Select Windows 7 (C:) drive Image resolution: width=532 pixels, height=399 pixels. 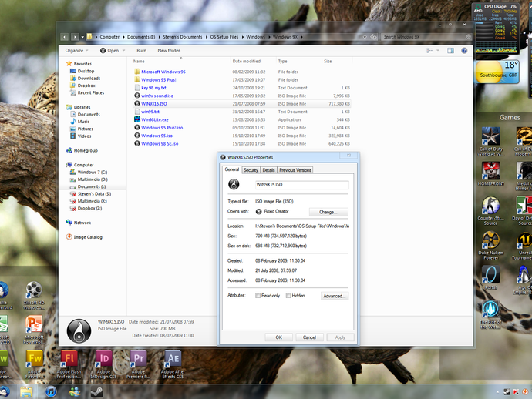click(x=93, y=173)
